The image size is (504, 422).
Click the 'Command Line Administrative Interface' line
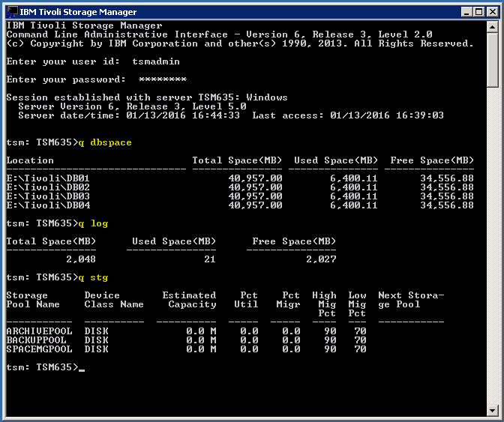click(x=219, y=34)
